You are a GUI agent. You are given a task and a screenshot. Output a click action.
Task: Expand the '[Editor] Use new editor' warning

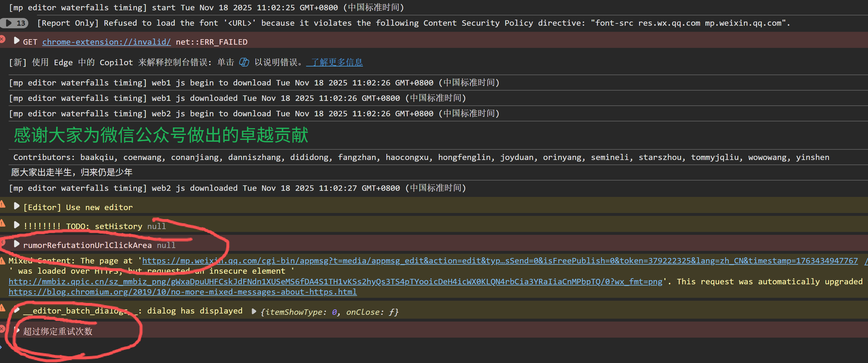(16, 206)
